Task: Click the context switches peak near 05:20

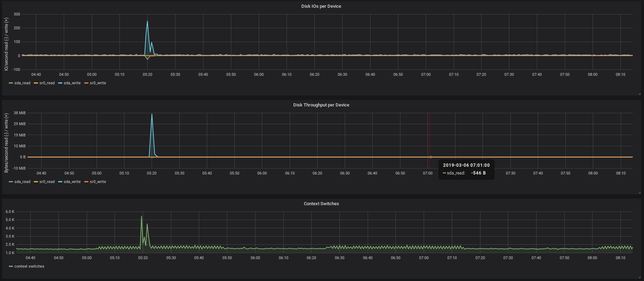Action: tap(142, 216)
